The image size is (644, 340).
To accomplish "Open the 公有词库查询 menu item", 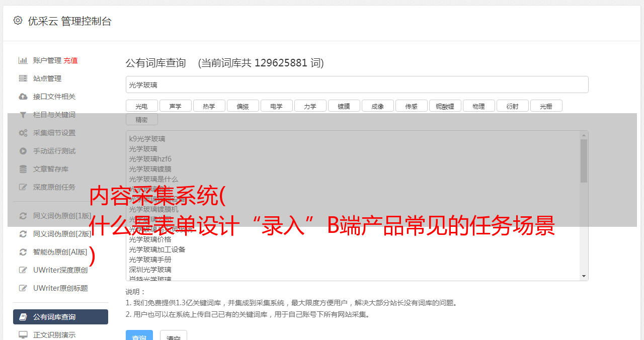I will (60, 317).
